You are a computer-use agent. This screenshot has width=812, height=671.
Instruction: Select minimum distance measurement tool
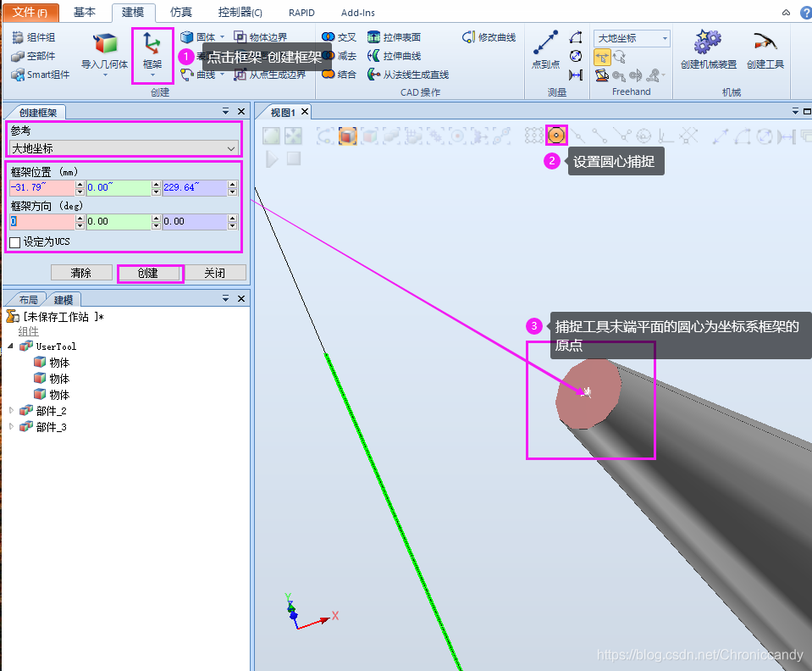pyautogui.click(x=575, y=75)
